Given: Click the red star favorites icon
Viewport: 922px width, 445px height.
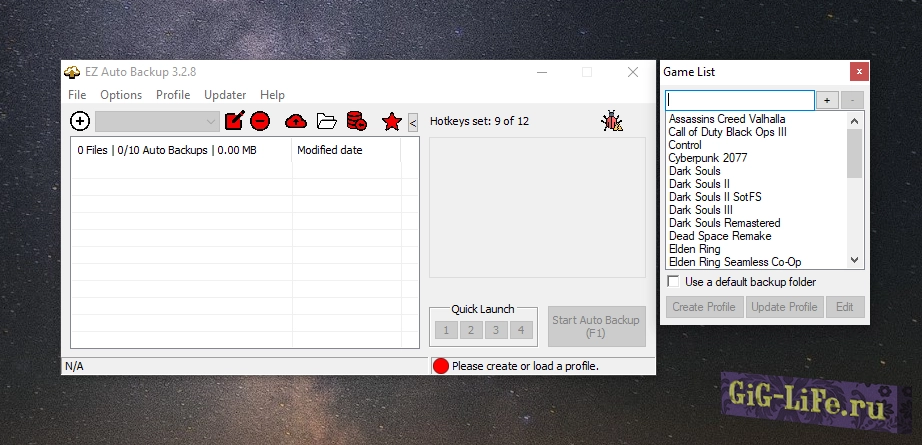Looking at the screenshot, I should 392,122.
